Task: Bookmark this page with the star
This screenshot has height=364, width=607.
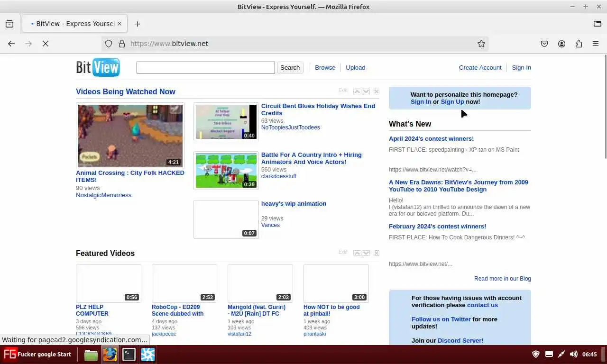Action: click(x=481, y=44)
